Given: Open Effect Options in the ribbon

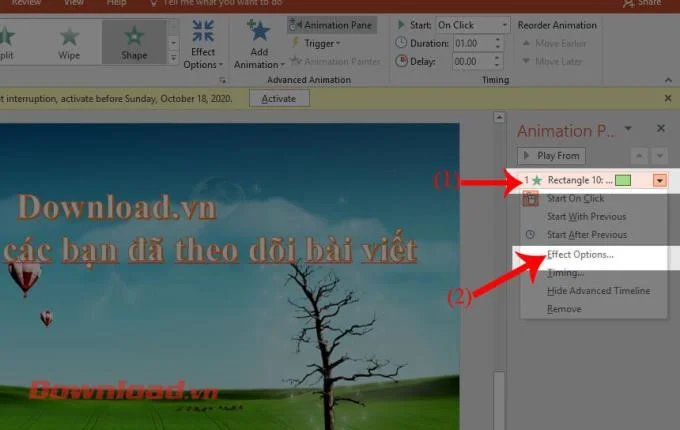Looking at the screenshot, I should 203,45.
